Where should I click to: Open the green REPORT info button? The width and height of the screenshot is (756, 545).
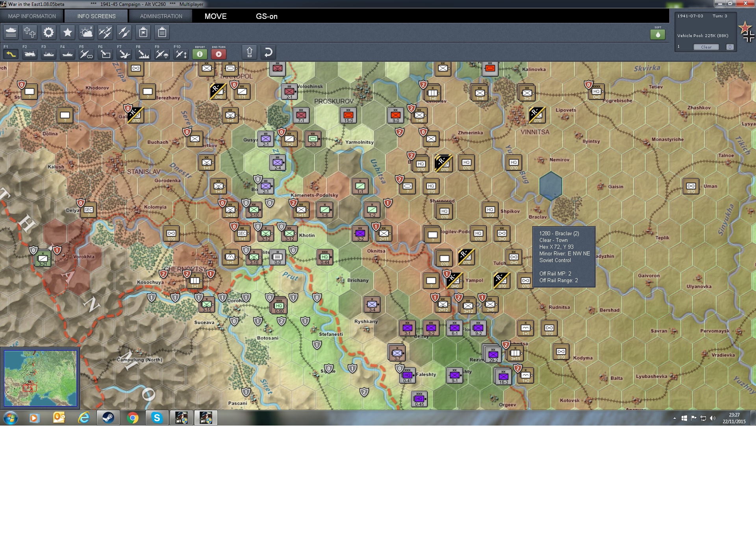click(200, 54)
